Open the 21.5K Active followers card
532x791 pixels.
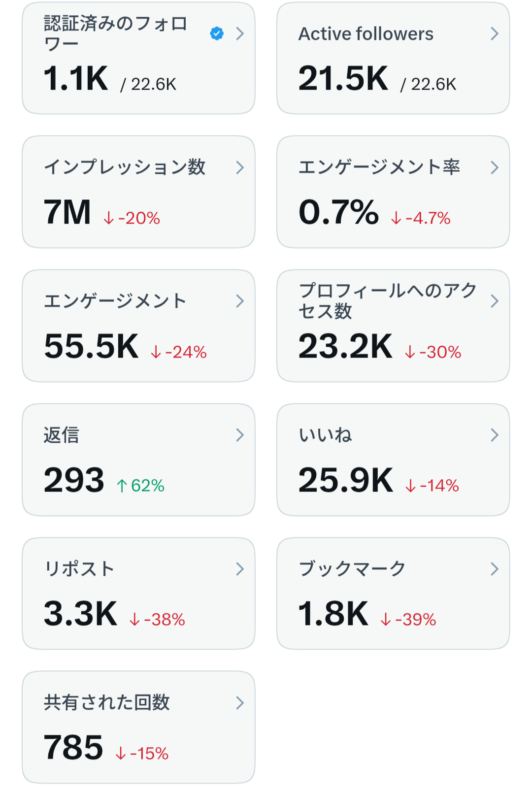point(393,58)
